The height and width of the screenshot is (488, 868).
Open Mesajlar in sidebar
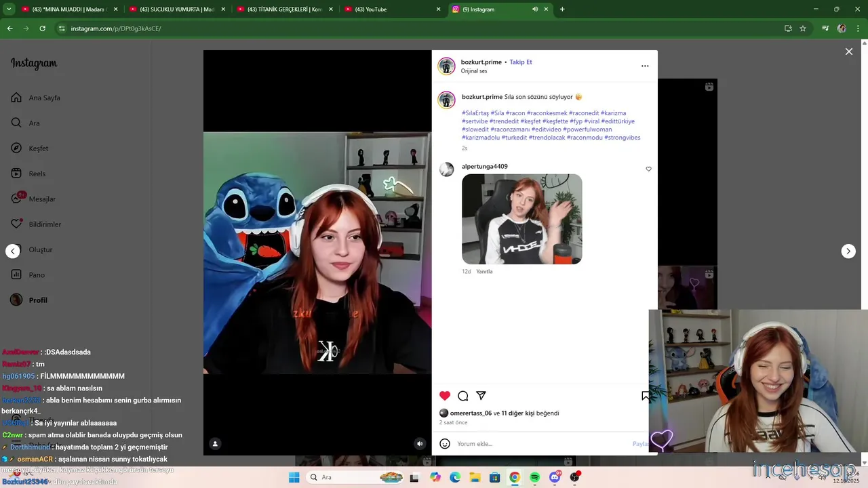pyautogui.click(x=33, y=199)
